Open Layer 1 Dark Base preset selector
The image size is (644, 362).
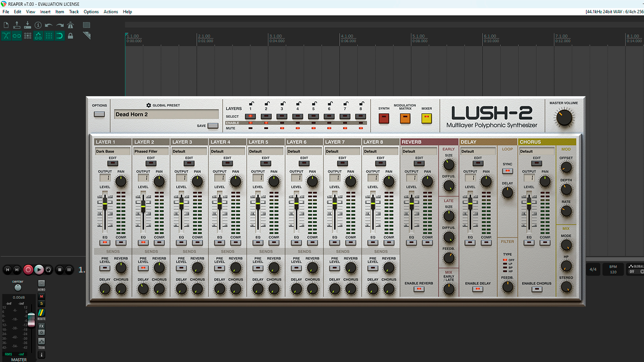(x=113, y=151)
